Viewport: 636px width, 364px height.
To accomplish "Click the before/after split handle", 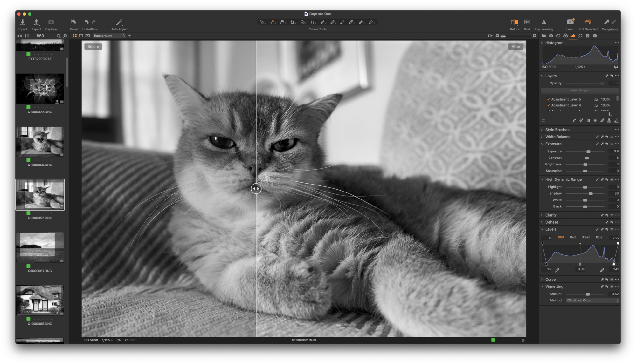I will [256, 189].
